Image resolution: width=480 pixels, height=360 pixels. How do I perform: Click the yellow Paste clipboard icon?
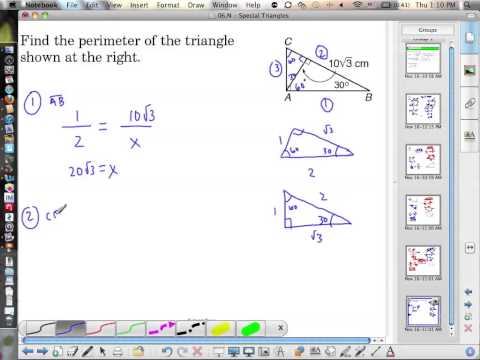click(138, 351)
